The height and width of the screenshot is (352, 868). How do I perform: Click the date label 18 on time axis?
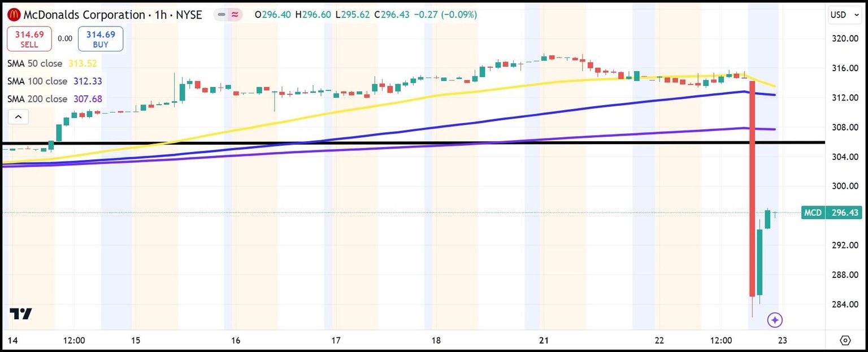pos(436,340)
